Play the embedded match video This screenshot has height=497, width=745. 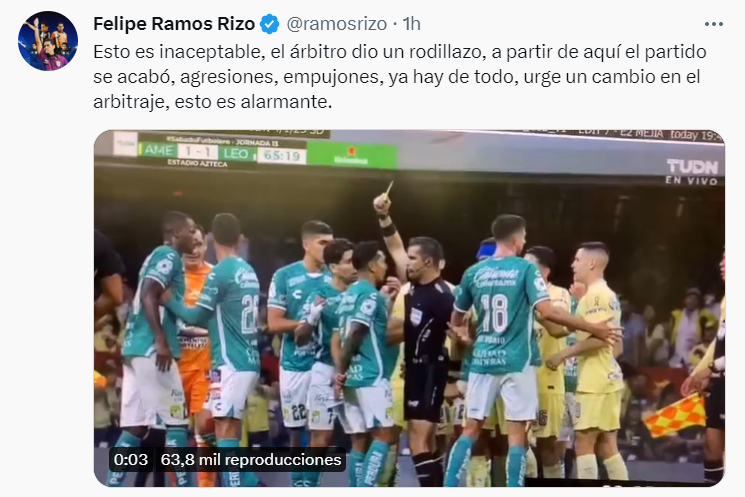409,308
